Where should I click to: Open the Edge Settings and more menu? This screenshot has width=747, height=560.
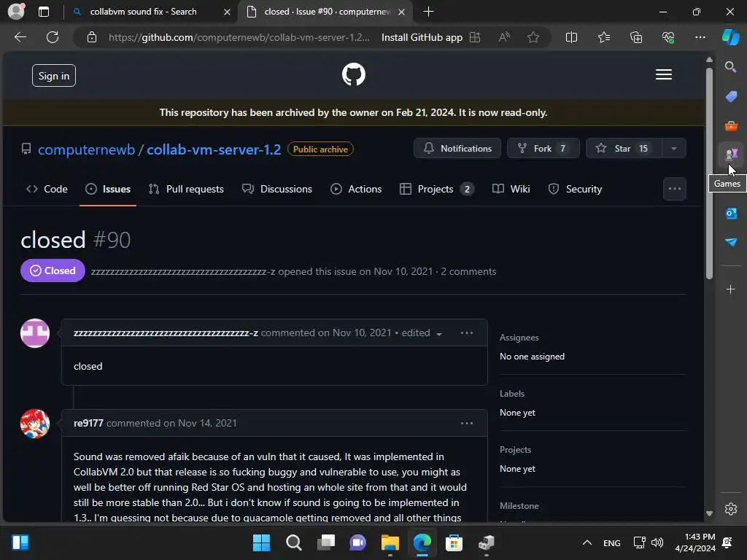point(700,37)
